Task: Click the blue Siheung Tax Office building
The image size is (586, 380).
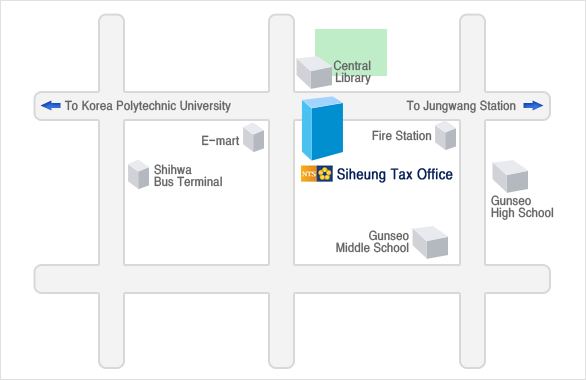Action: [x=322, y=128]
